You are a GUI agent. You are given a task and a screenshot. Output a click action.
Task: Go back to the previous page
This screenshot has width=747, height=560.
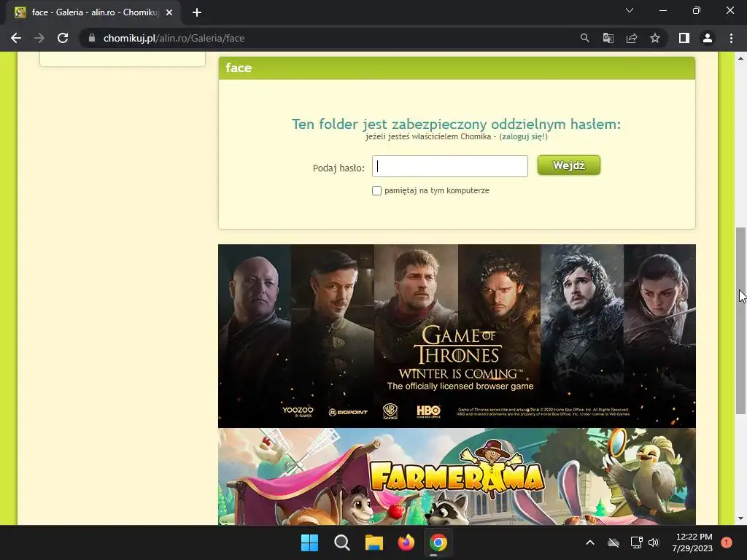pos(16,38)
